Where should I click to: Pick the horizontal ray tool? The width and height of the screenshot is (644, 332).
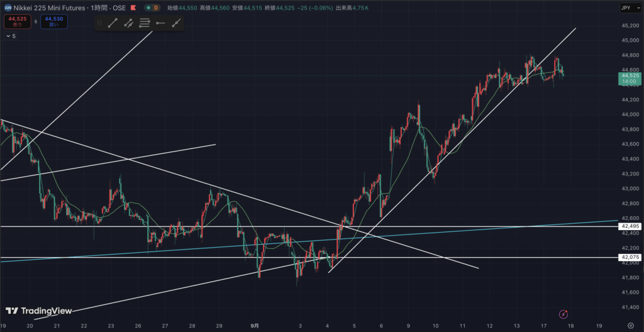(x=160, y=23)
